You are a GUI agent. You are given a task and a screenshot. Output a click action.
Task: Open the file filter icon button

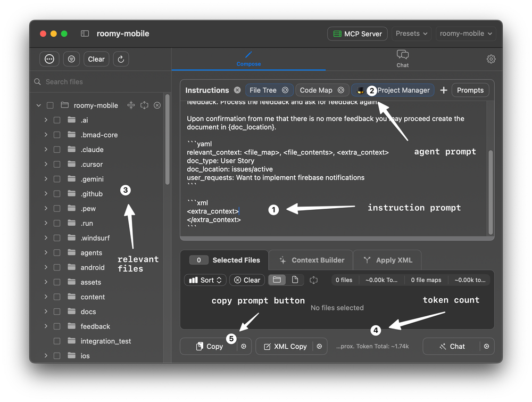click(71, 59)
